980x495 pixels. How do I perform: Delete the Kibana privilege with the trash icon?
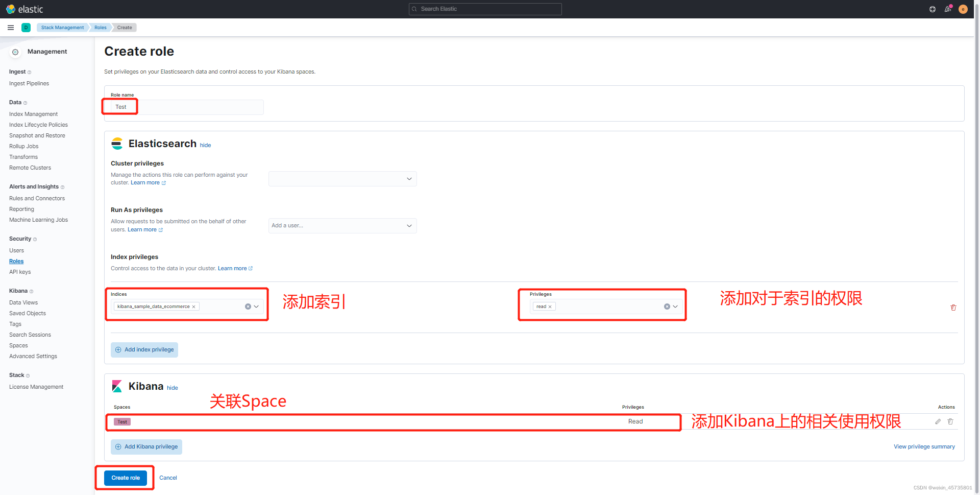(x=950, y=421)
